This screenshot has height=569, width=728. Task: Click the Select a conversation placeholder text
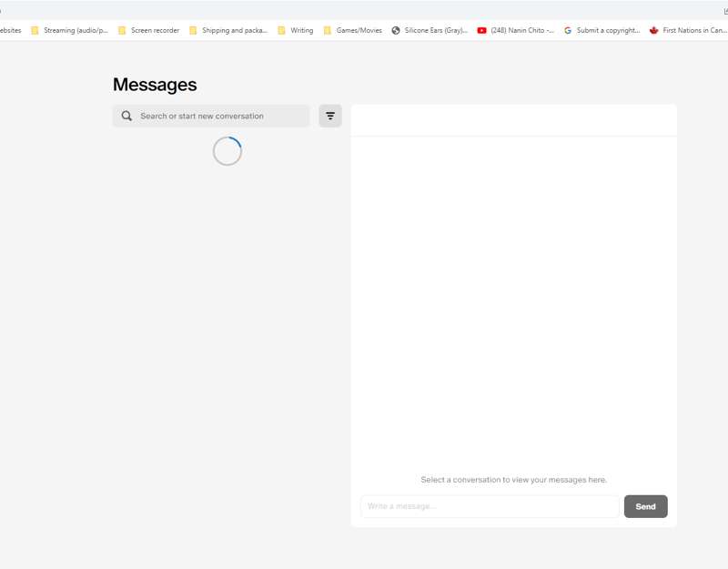[x=513, y=480]
